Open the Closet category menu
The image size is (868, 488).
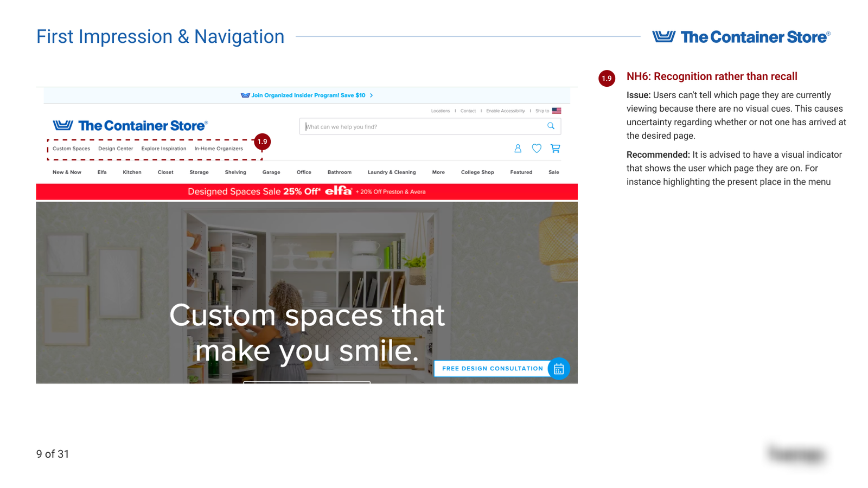(165, 172)
